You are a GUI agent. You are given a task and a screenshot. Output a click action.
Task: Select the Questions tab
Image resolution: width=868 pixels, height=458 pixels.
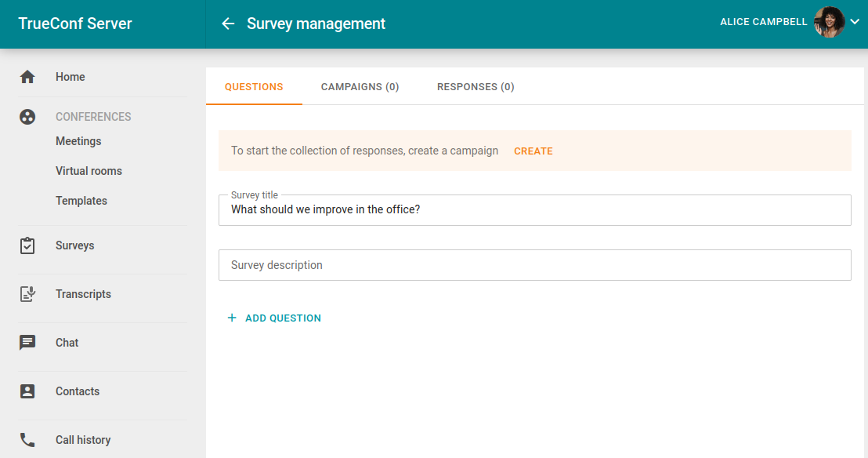254,87
